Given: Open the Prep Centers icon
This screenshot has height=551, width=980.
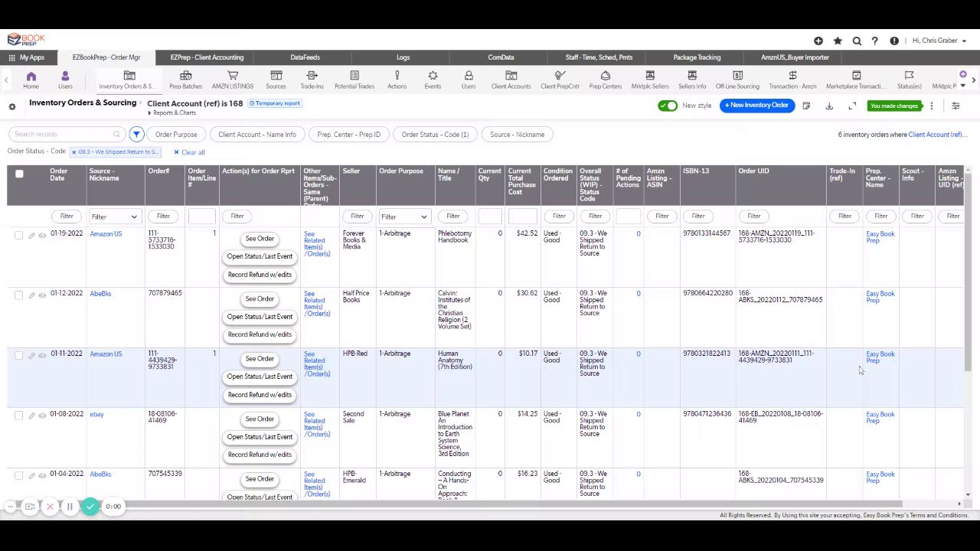Looking at the screenshot, I should [605, 76].
